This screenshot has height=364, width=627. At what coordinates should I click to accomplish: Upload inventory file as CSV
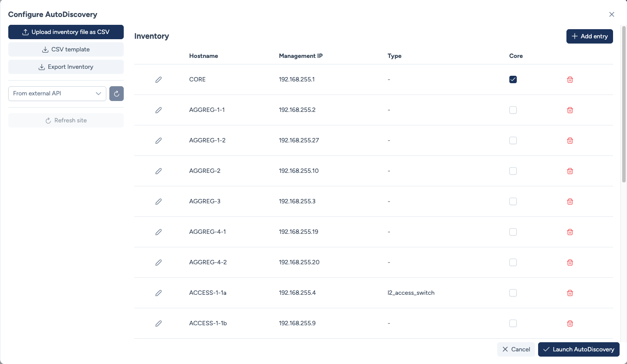[66, 32]
